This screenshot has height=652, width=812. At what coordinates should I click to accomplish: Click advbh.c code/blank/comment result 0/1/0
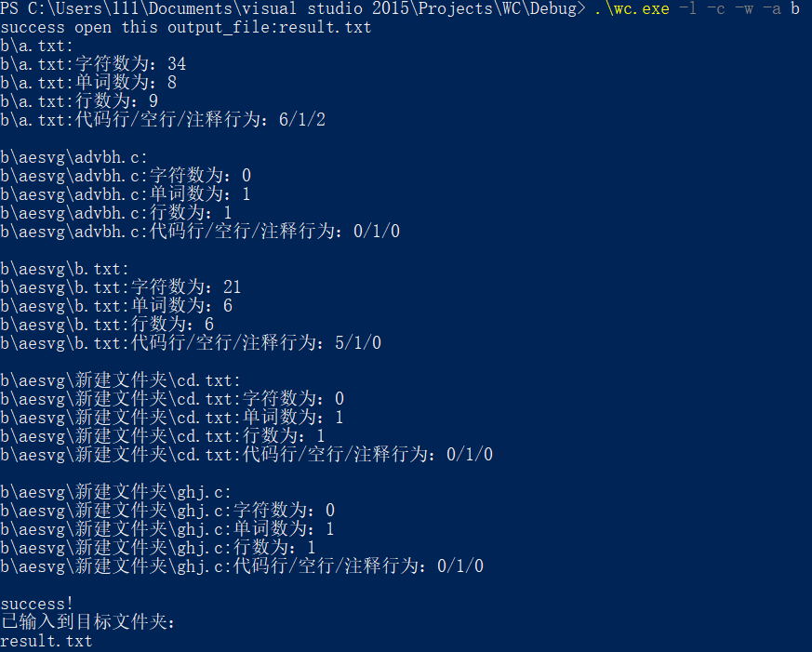[200, 232]
